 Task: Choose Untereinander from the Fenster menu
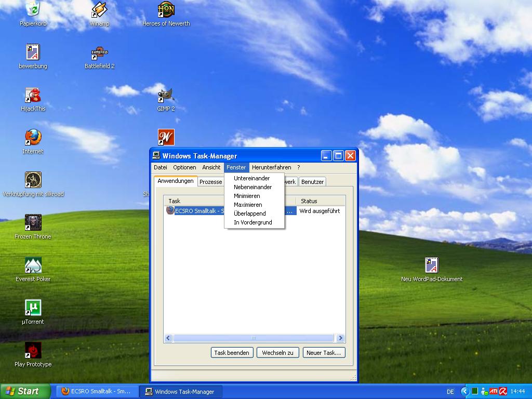(251, 178)
